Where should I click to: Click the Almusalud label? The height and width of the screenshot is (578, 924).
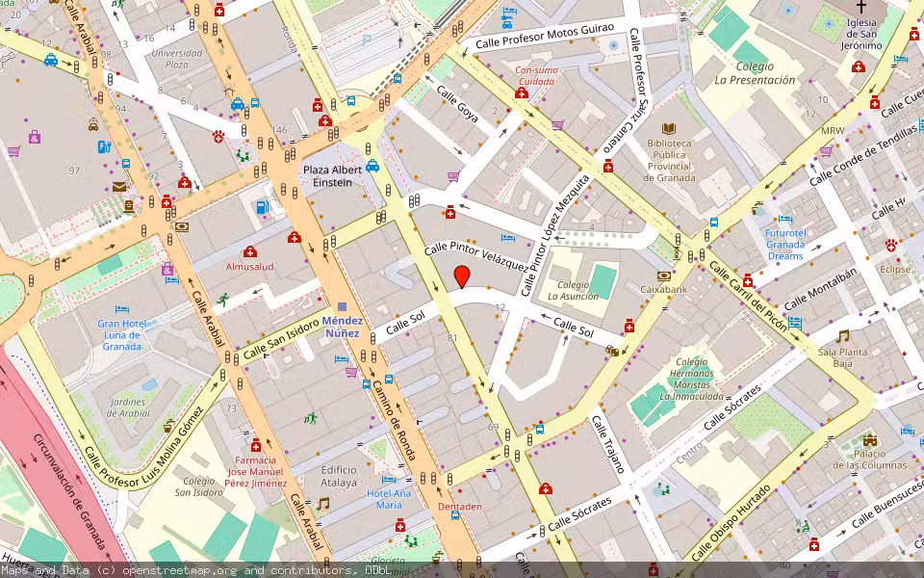pyautogui.click(x=250, y=267)
